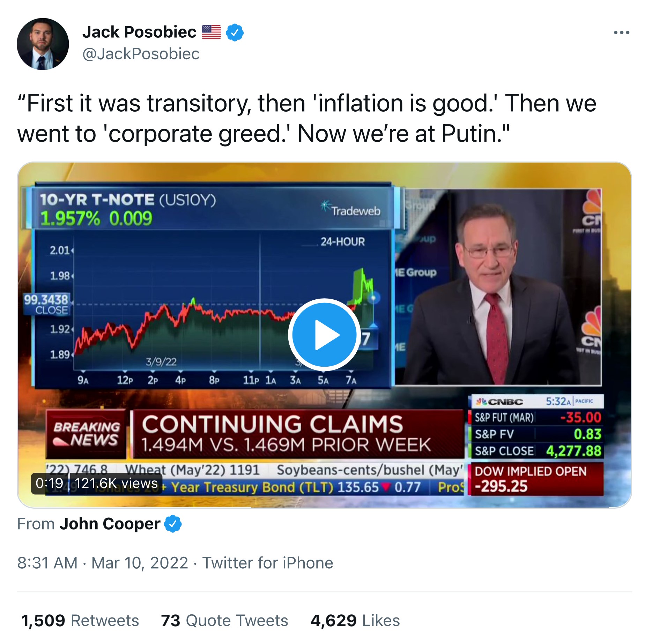Click the verified badge beside Jack Posobiec
This screenshot has width=645, height=644.
(x=235, y=32)
